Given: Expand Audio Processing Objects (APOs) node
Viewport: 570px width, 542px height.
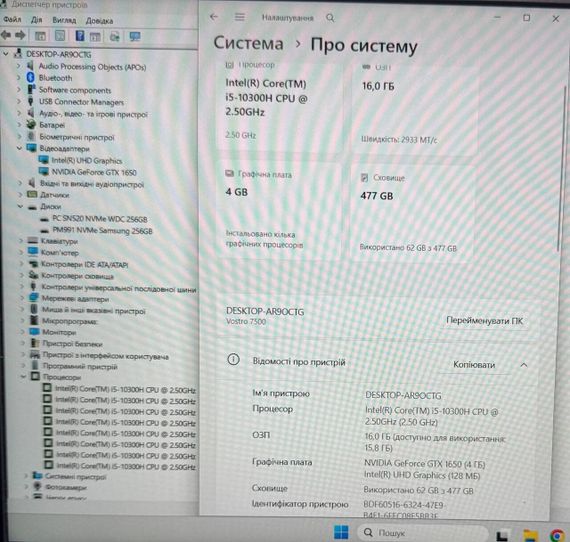Looking at the screenshot, I should click(x=19, y=66).
